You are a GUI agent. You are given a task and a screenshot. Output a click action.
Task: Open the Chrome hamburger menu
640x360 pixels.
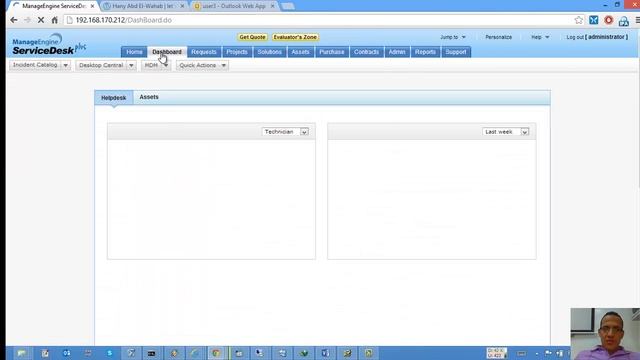pyautogui.click(x=637, y=20)
